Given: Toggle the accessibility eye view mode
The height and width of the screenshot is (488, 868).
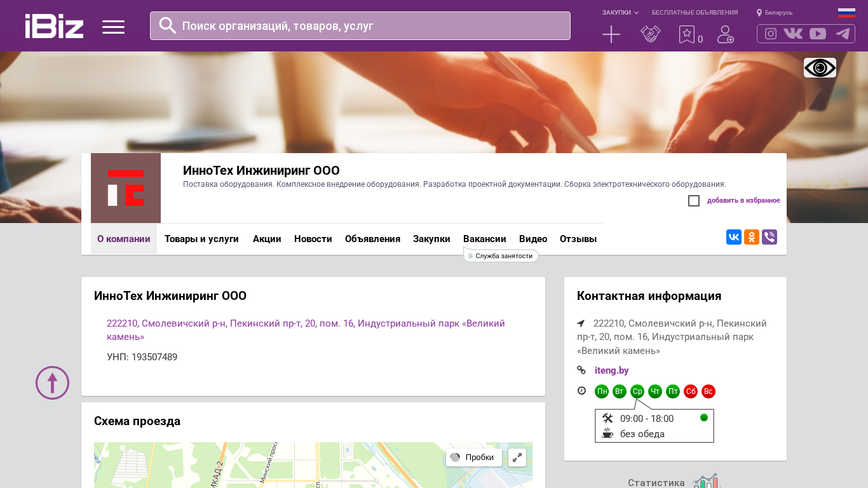Looking at the screenshot, I should pyautogui.click(x=820, y=67).
